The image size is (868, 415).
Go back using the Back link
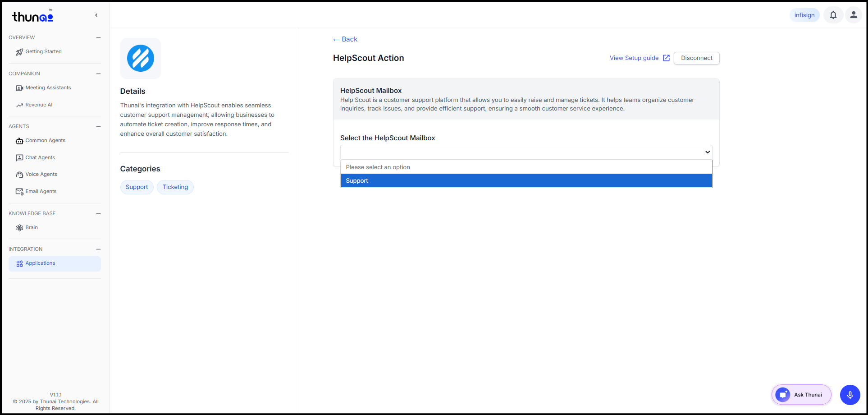tap(345, 40)
